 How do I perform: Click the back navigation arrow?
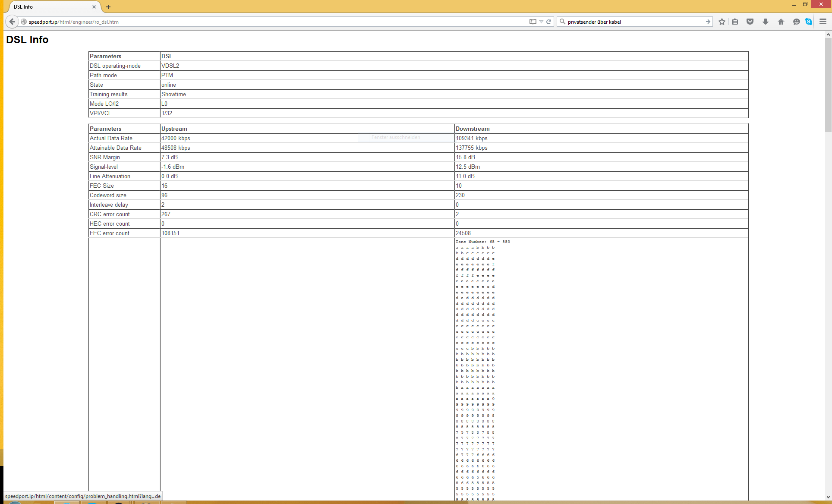pyautogui.click(x=12, y=22)
